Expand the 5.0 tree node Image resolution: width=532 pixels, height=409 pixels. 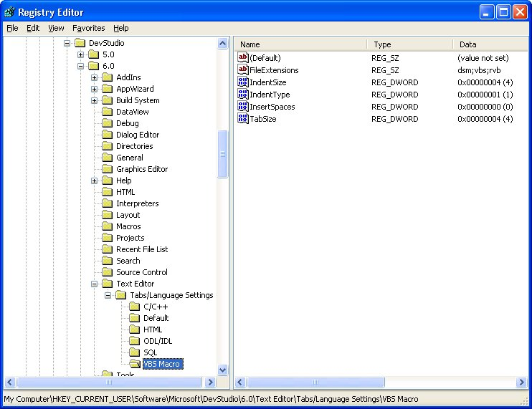coord(80,54)
